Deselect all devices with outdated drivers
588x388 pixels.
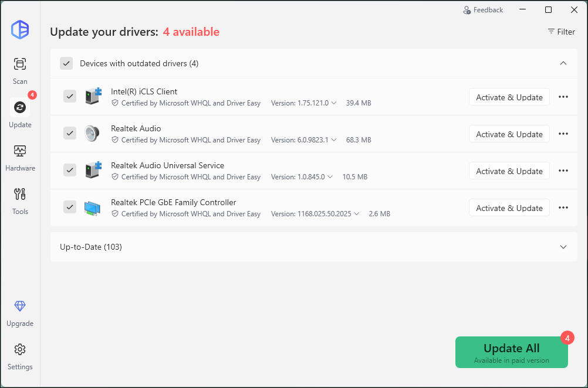coord(66,63)
